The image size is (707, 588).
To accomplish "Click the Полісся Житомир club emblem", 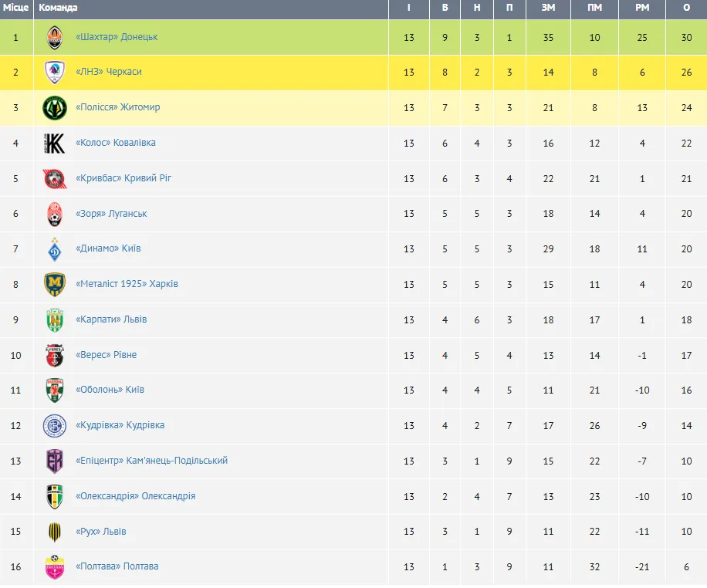I will pyautogui.click(x=54, y=108).
